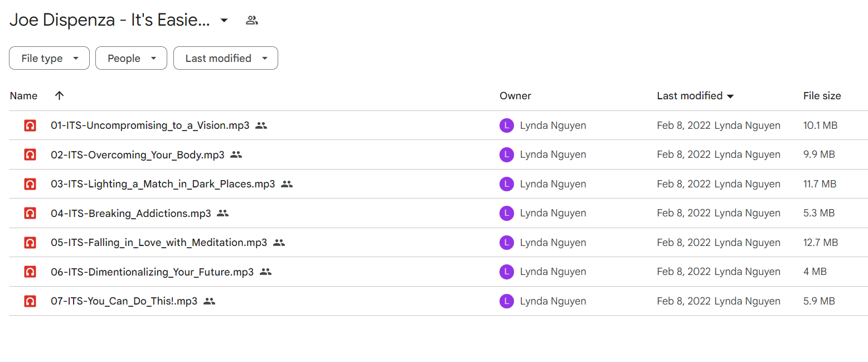Click Lynda Nguyen's avatar in the 05-ITS-Falling_in_Love row
The height and width of the screenshot is (362, 868).
point(507,243)
